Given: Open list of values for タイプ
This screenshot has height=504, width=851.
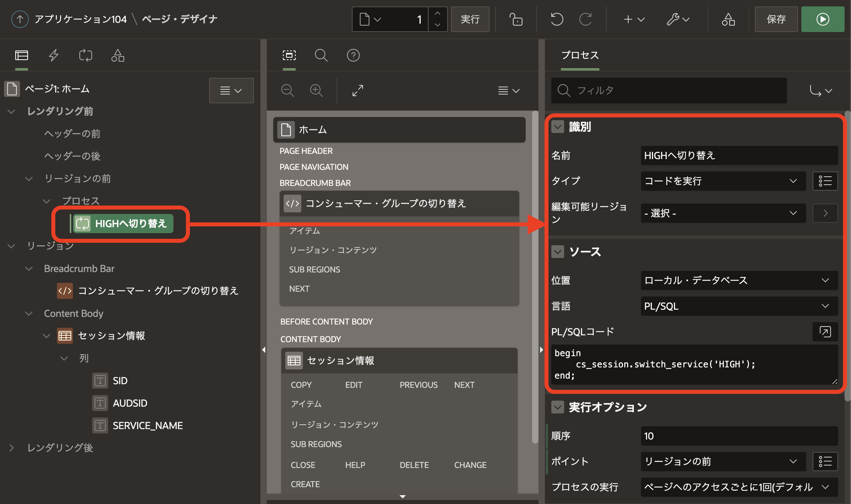Looking at the screenshot, I should pyautogui.click(x=825, y=181).
